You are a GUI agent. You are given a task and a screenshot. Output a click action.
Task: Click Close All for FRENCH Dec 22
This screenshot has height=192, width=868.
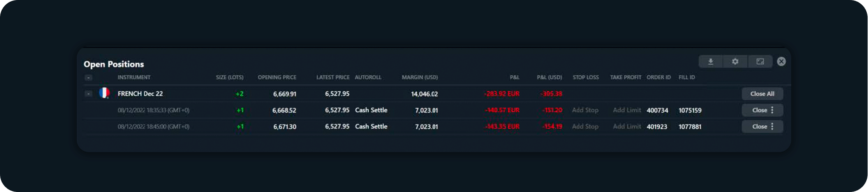pyautogui.click(x=762, y=94)
